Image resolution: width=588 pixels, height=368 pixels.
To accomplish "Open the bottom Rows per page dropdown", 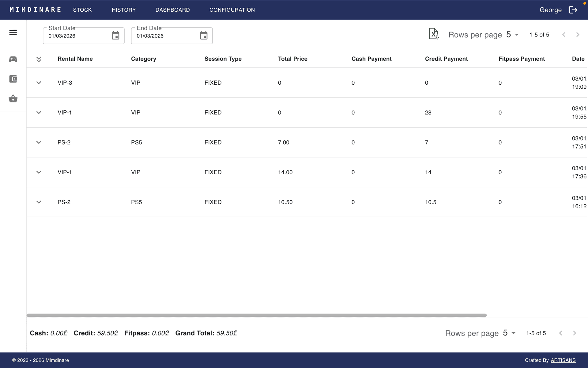I will point(509,333).
